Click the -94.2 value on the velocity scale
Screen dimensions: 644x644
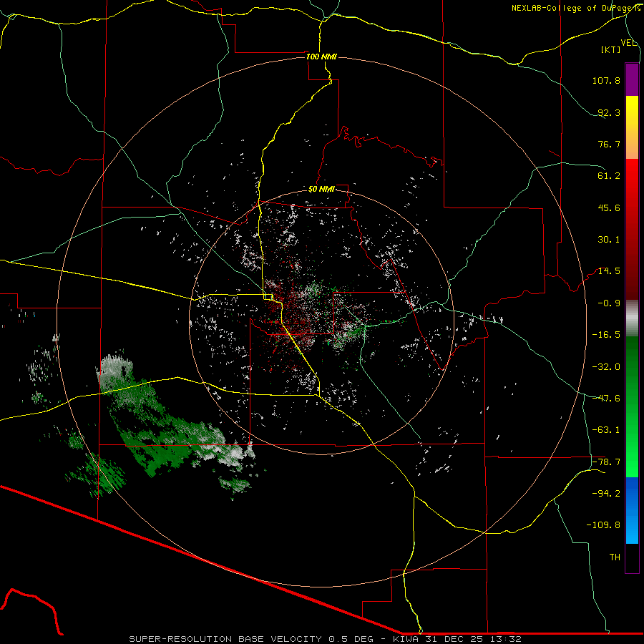tap(606, 493)
